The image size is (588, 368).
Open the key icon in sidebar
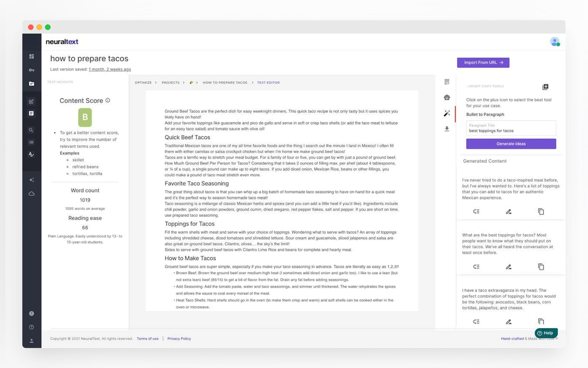coord(31,70)
